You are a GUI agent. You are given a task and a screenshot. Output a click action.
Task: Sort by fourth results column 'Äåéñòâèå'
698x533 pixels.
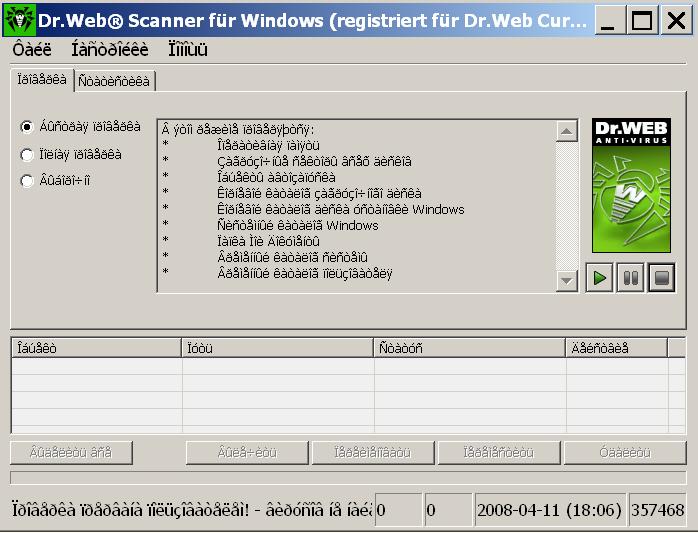(x=617, y=348)
